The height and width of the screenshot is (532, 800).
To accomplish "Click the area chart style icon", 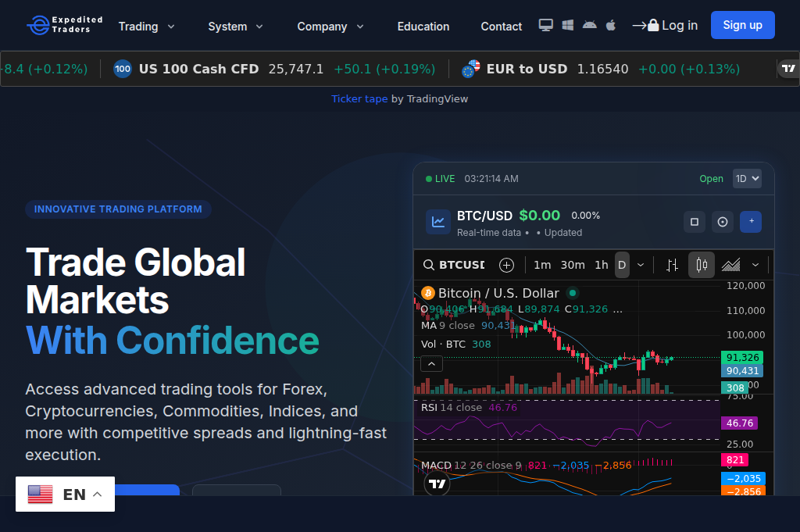I will coord(731,265).
